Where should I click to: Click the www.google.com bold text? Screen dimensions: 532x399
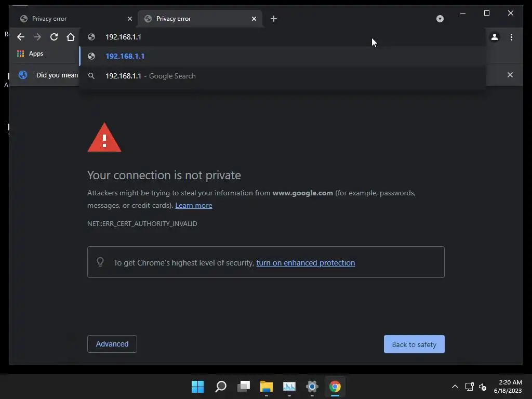pos(303,193)
